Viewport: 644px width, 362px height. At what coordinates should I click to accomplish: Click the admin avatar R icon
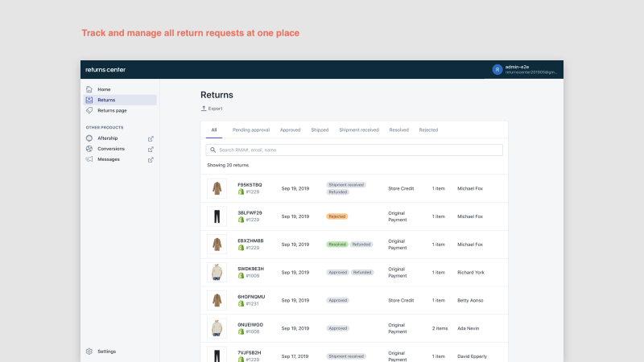(497, 70)
